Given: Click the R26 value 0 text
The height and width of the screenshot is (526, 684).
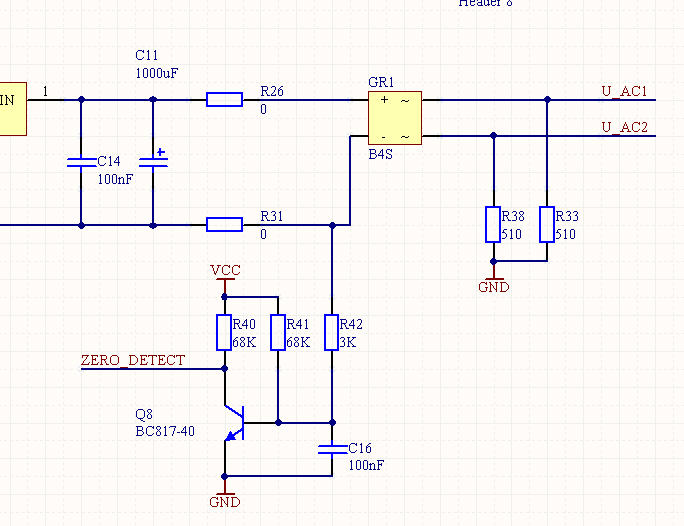Looking at the screenshot, I should click(x=263, y=109).
